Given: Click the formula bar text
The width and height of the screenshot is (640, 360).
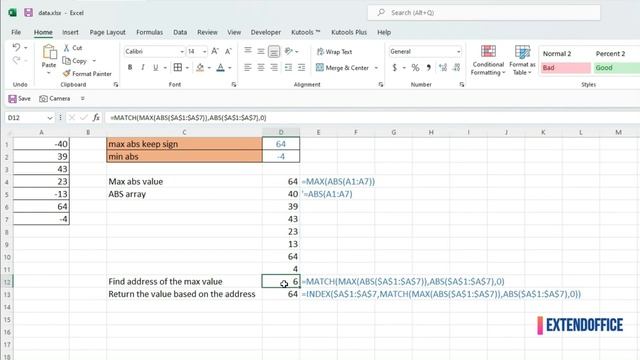Looking at the screenshot, I should tap(188, 118).
